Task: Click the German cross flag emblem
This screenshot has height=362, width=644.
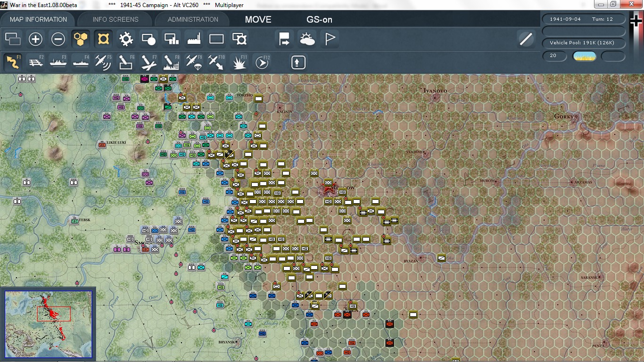Action: (x=636, y=22)
